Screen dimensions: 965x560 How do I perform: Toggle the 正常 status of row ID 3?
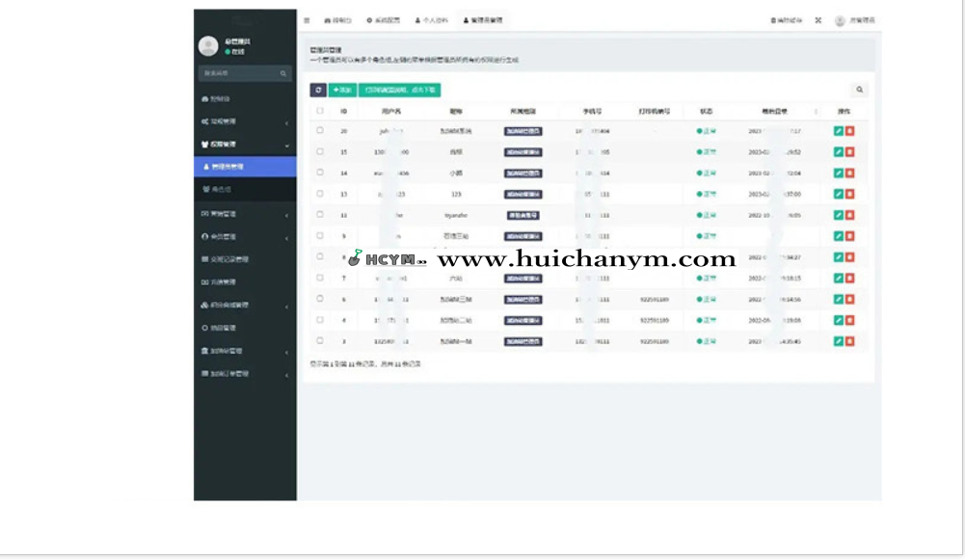(x=706, y=341)
